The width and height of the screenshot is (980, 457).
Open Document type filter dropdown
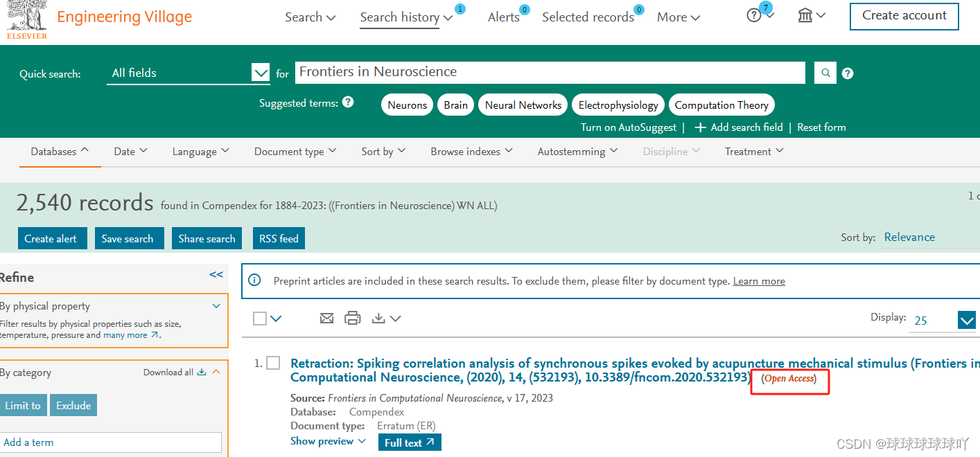(295, 152)
